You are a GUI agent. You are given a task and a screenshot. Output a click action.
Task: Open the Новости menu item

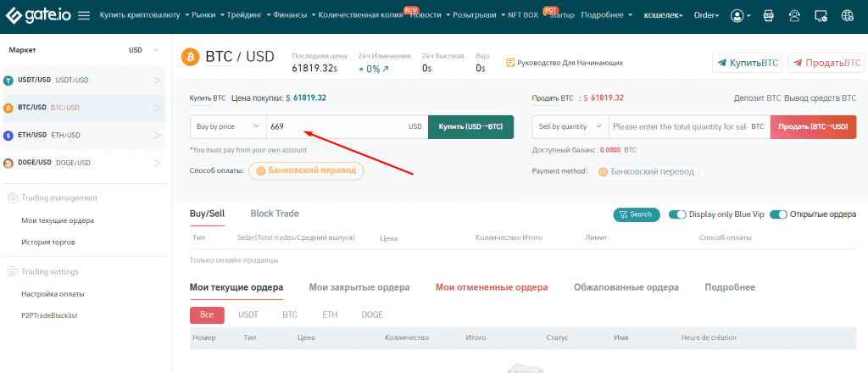tap(426, 15)
